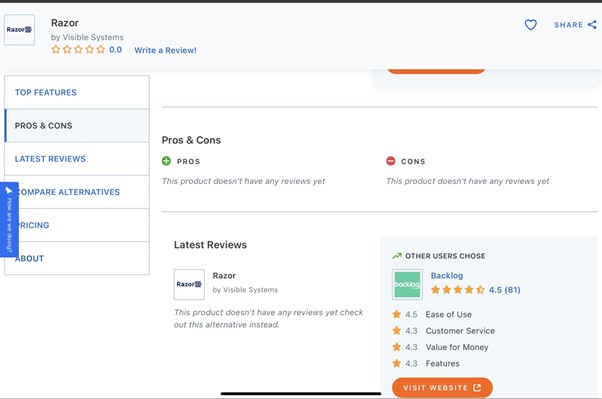This screenshot has width=602, height=399.
Task: Click 'by Visible Systems' in header
Action: click(87, 37)
